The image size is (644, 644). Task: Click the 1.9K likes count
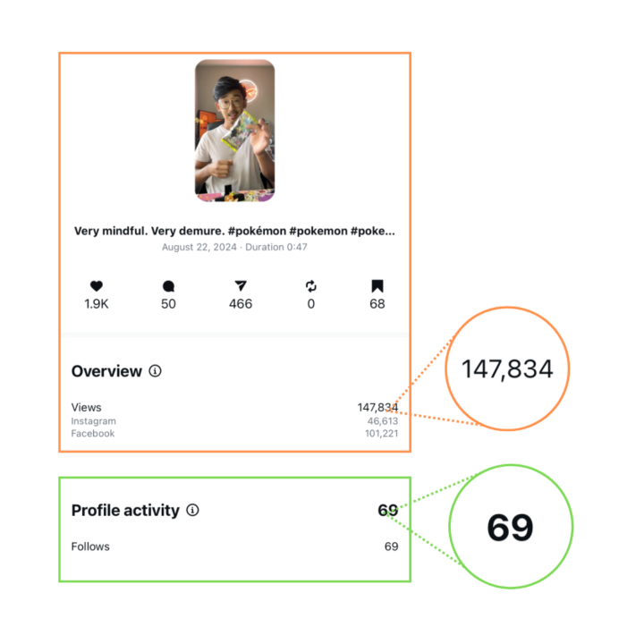click(x=97, y=304)
